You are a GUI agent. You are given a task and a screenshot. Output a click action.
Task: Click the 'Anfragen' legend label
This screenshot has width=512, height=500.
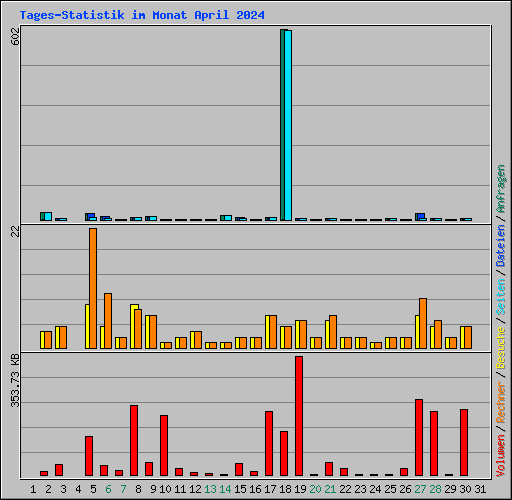click(501, 189)
